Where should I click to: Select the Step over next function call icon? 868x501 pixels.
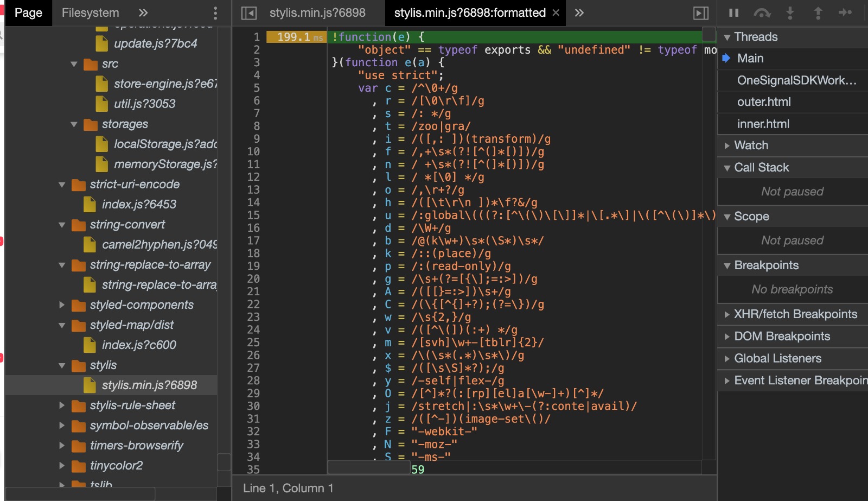[x=763, y=13]
